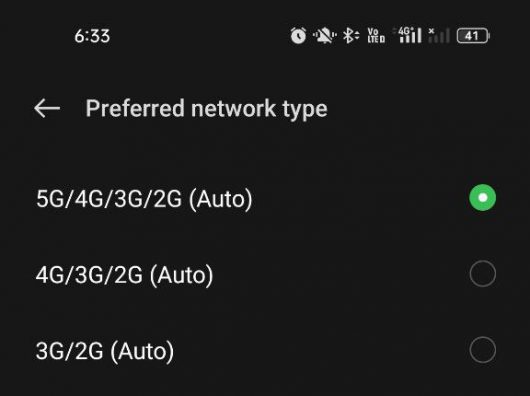The image size is (530, 396).
Task: Tap the 4G signal strength bars
Action: (410, 35)
